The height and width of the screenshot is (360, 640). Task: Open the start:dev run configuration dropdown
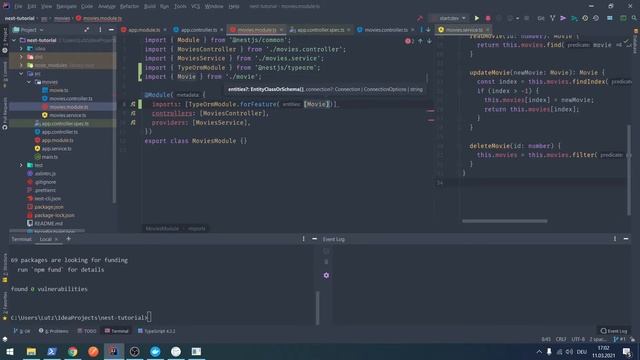pyautogui.click(x=449, y=18)
